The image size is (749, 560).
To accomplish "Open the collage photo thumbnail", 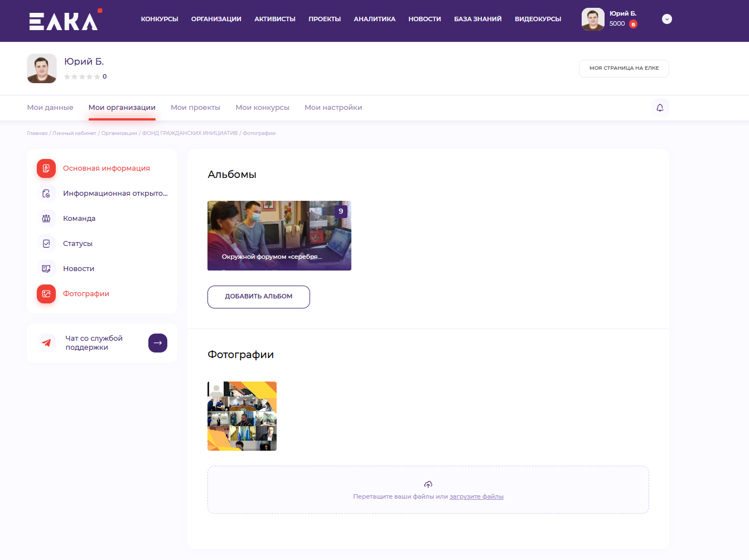I will click(242, 416).
